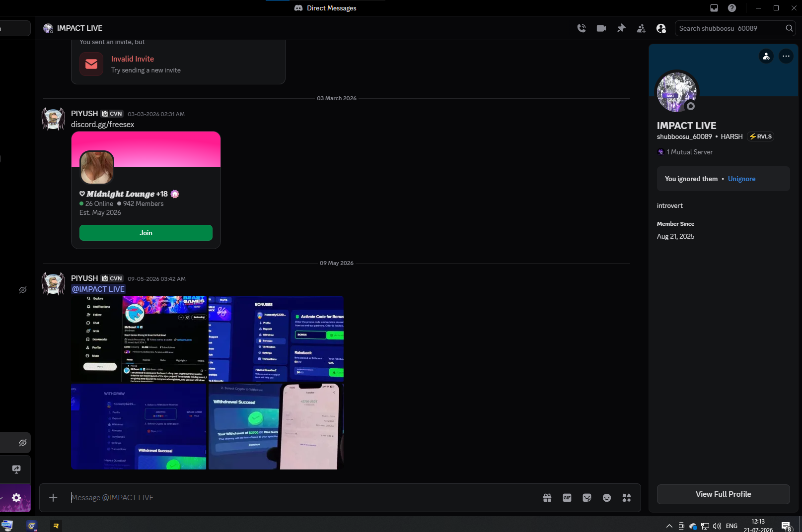Viewport: 802px width, 532px height.
Task: Click the add friend icon on profile banner
Action: pos(766,56)
